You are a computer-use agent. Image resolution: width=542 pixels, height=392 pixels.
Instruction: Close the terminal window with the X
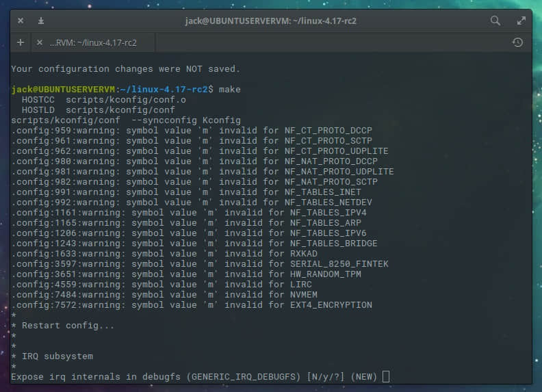(21, 21)
